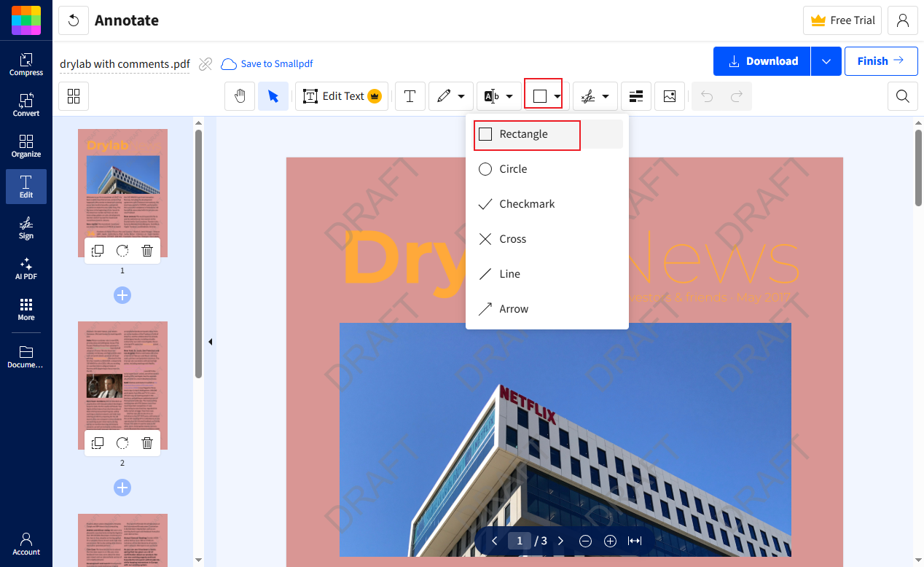The image size is (924, 567).
Task: Select Circle from the shapes menu
Action: pyautogui.click(x=514, y=168)
